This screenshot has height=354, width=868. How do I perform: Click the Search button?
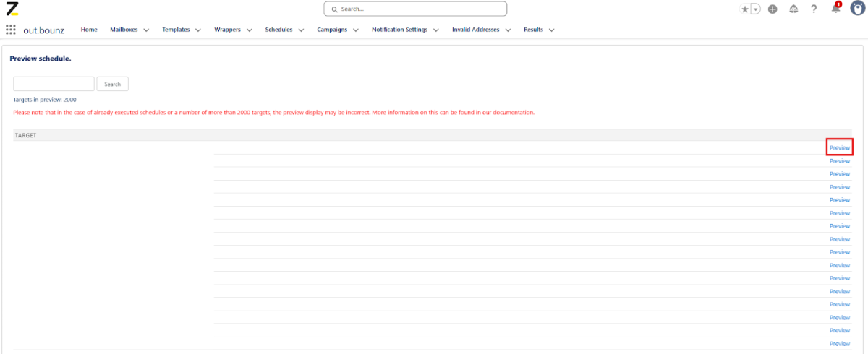pyautogui.click(x=113, y=84)
